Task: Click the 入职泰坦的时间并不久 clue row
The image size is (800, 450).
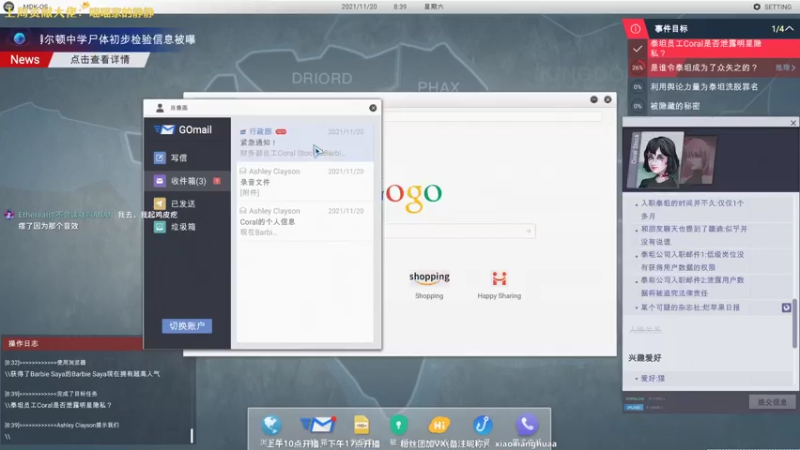Action: (692, 209)
